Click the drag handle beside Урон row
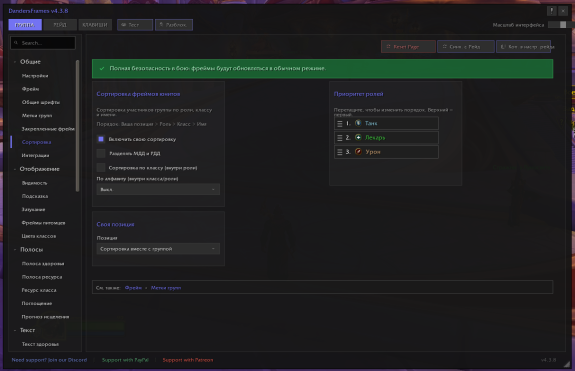The image size is (575, 371). (x=340, y=152)
